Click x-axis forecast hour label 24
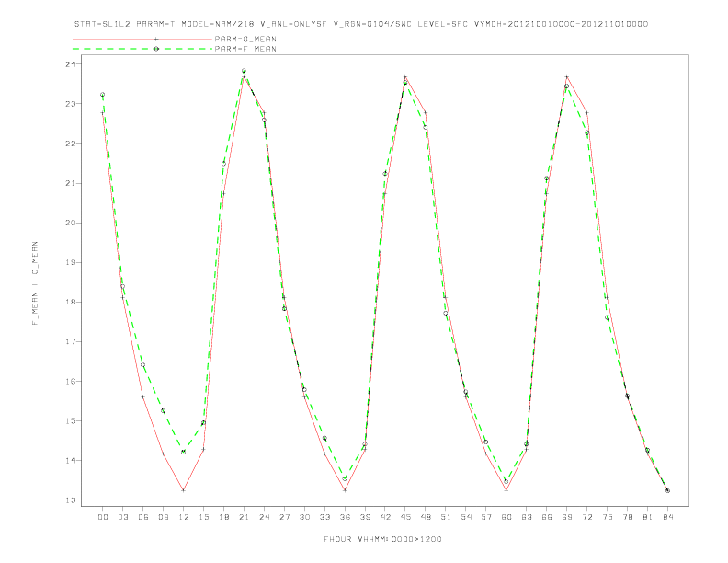The height and width of the screenshot is (563, 728). pos(264,517)
